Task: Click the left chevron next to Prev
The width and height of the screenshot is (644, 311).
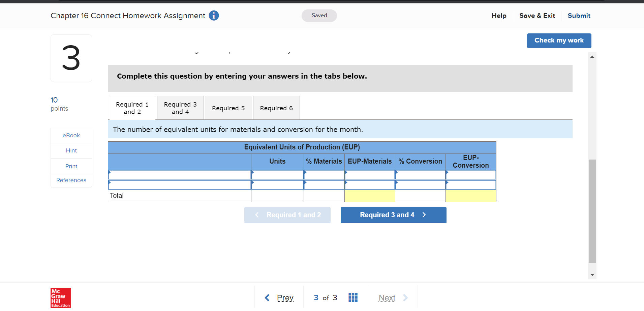Action: click(x=267, y=298)
